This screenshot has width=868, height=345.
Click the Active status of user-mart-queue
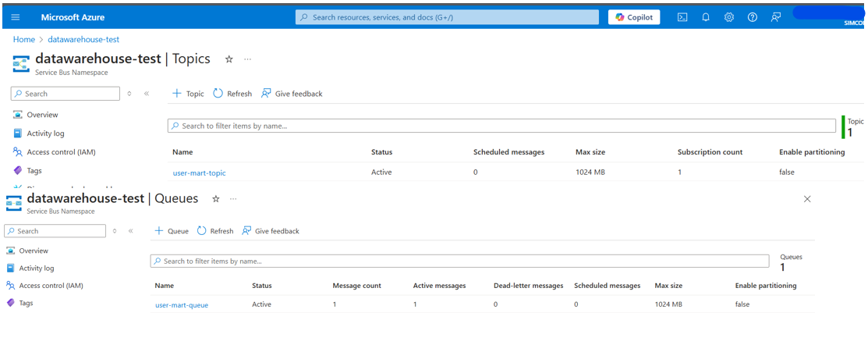point(262,304)
